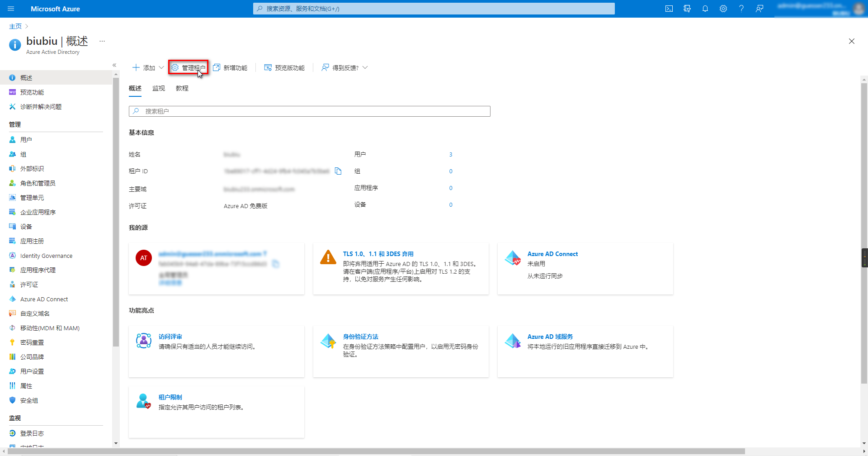Open the TLS 1.0、1.1 和 3DES 弃用 link
868x456 pixels.
[378, 254]
